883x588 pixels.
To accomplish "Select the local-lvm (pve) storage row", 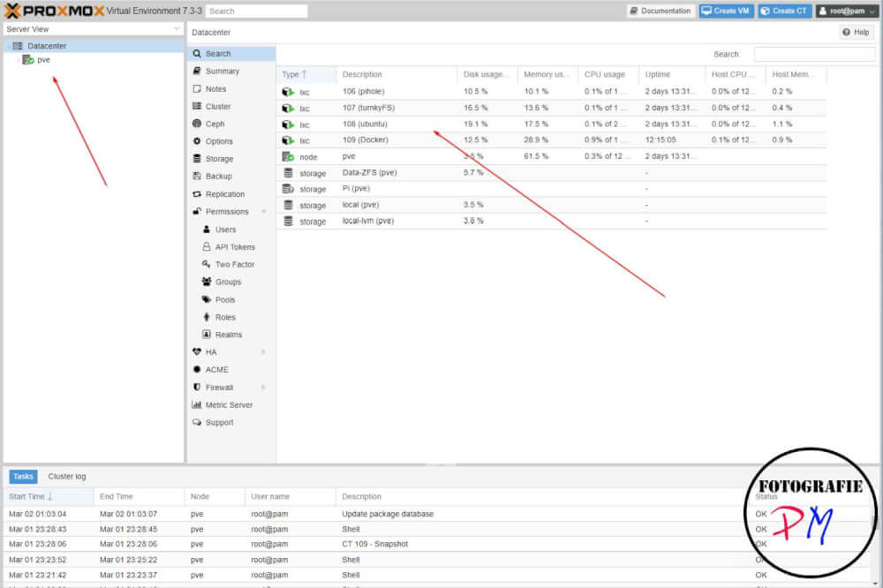I will 551,221.
